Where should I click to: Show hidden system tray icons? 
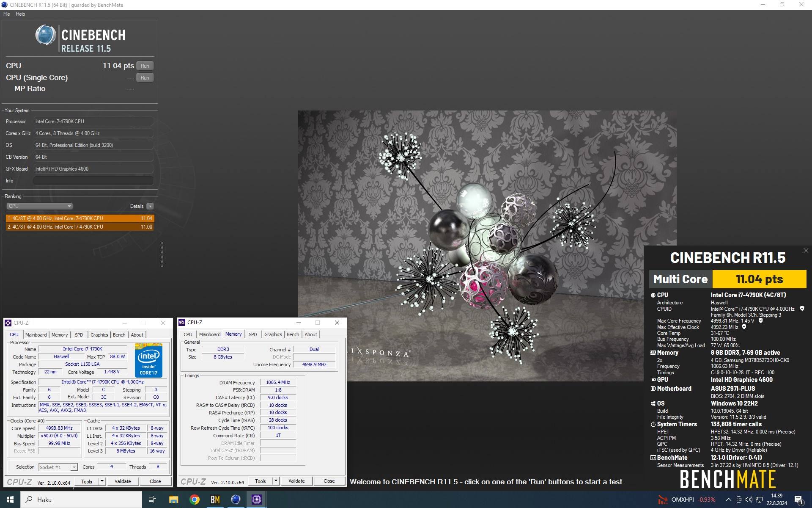coord(728,500)
